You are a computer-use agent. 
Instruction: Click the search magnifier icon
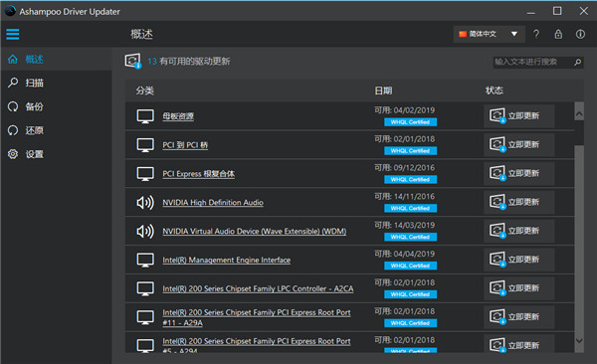(x=577, y=62)
